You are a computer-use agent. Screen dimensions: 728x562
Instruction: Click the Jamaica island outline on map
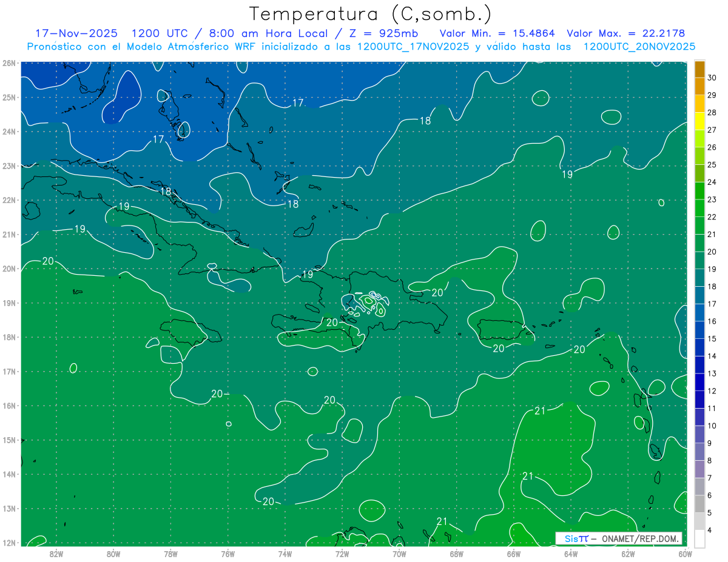click(x=189, y=332)
